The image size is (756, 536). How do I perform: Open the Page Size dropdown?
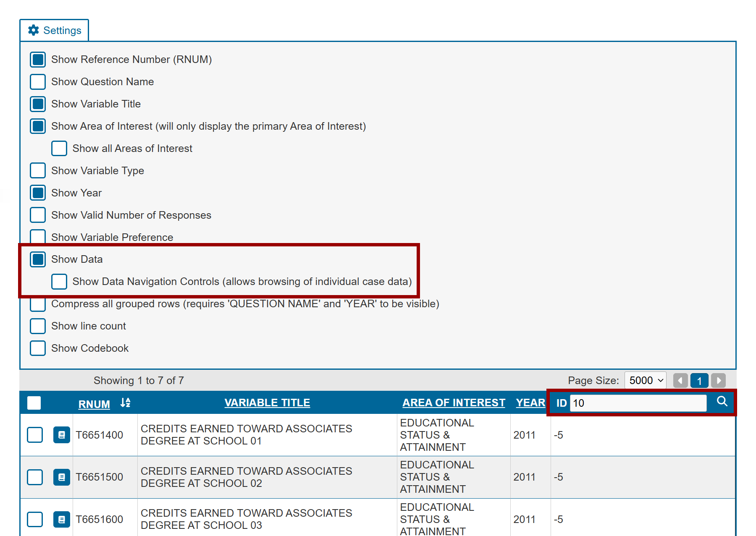coord(646,381)
